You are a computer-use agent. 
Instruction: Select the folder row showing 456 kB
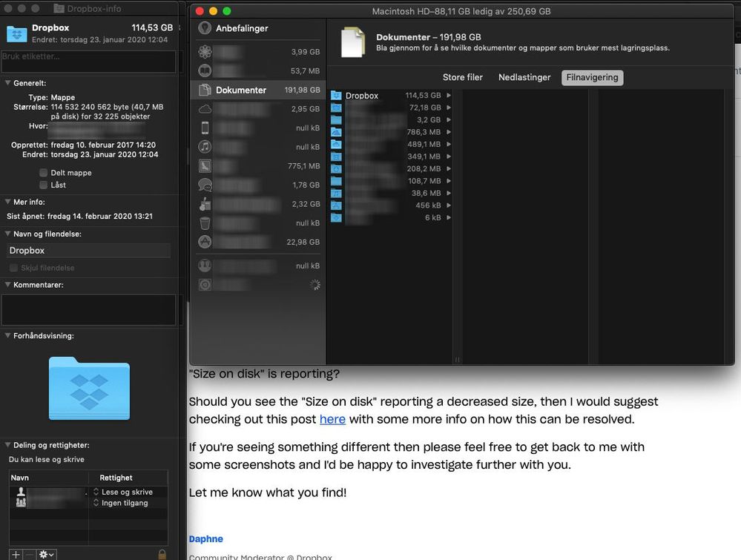coord(391,205)
